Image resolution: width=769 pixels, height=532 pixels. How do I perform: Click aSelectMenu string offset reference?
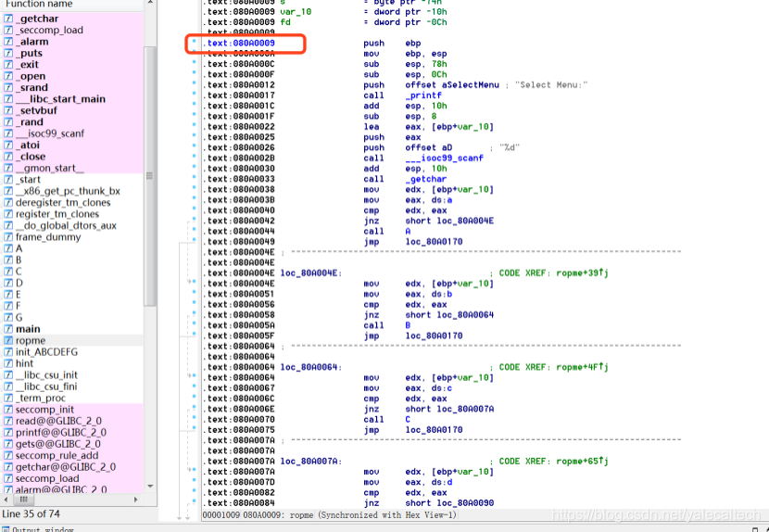471,85
